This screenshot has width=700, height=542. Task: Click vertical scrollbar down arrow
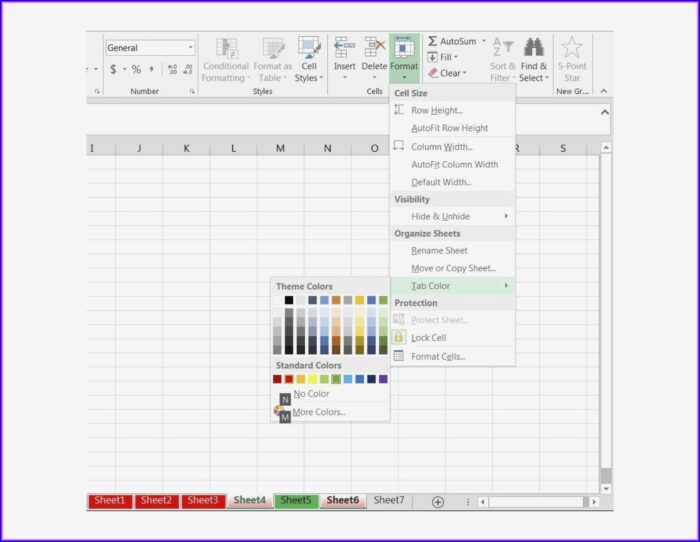(606, 489)
